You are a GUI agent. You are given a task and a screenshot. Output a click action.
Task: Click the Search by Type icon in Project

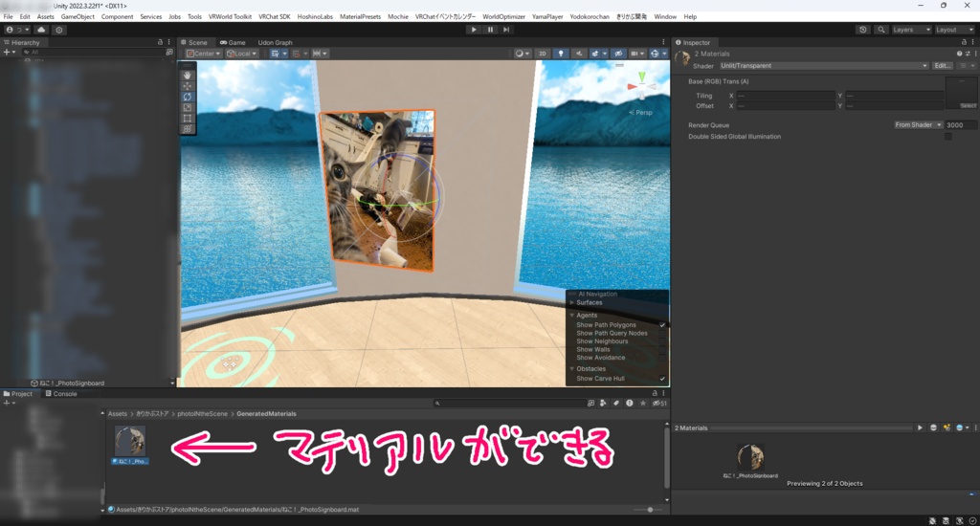tap(603, 403)
